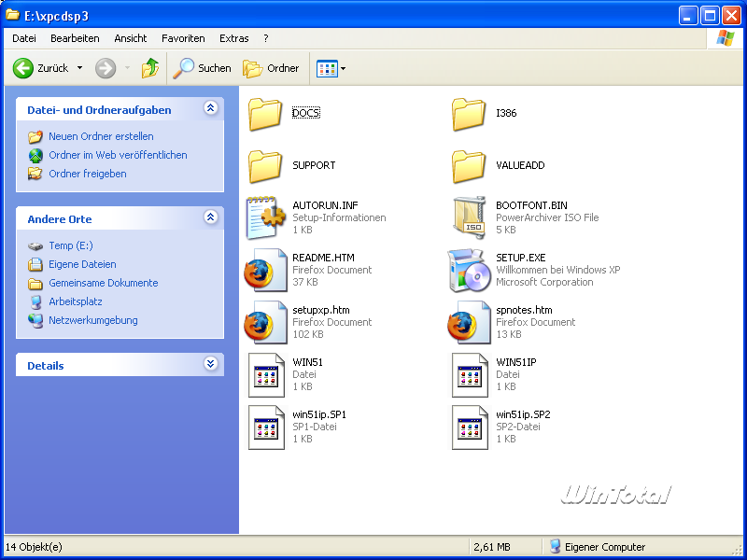Click the SETUP.EXE file name

521,258
